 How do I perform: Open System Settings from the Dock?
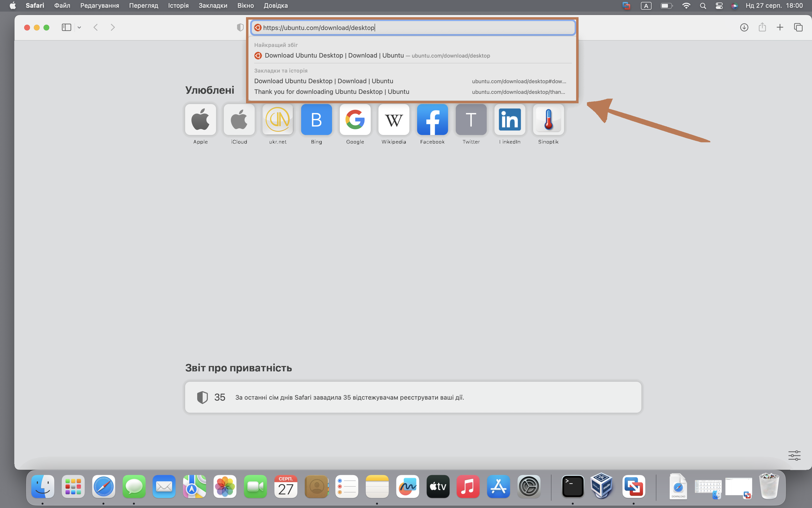pyautogui.click(x=529, y=486)
